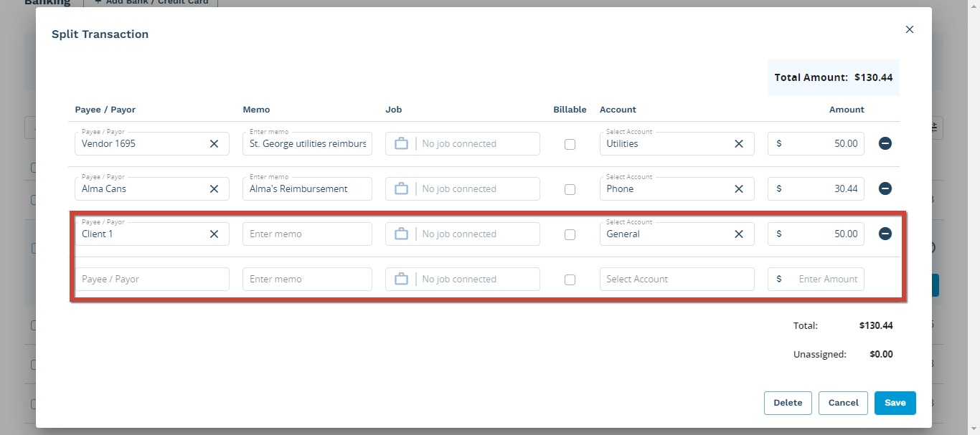This screenshot has height=435, width=980.
Task: Check Billable for Vendor 1695 row
Action: pos(570,144)
